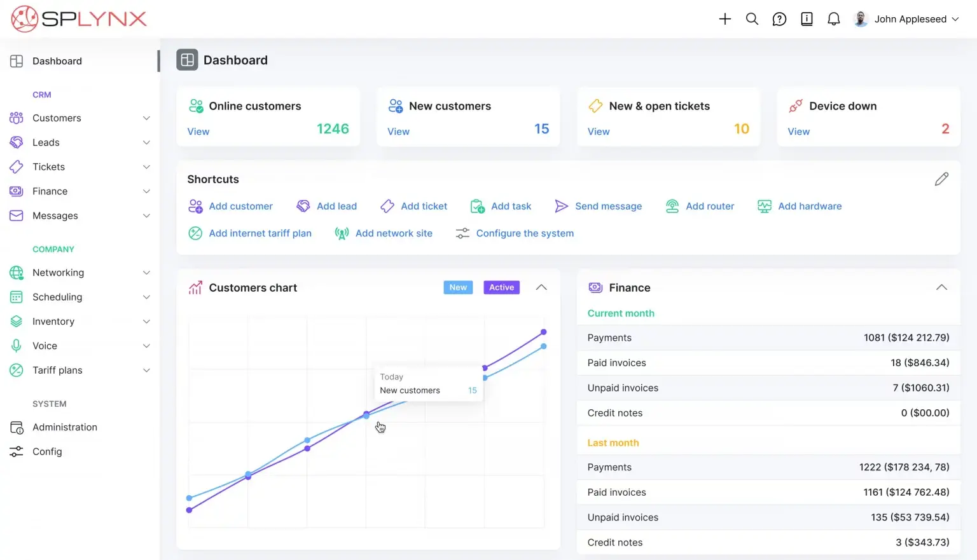This screenshot has height=560, width=977.
Task: Open the Dashboard sidebar item
Action: [x=57, y=61]
